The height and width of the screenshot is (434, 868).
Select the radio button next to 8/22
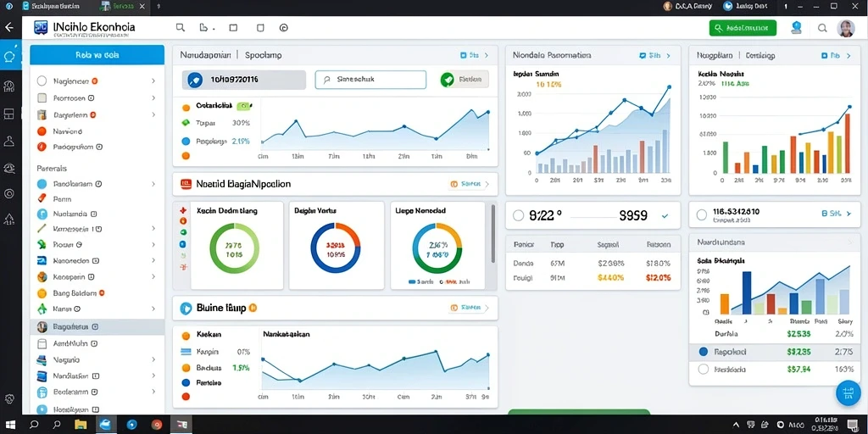coord(518,215)
